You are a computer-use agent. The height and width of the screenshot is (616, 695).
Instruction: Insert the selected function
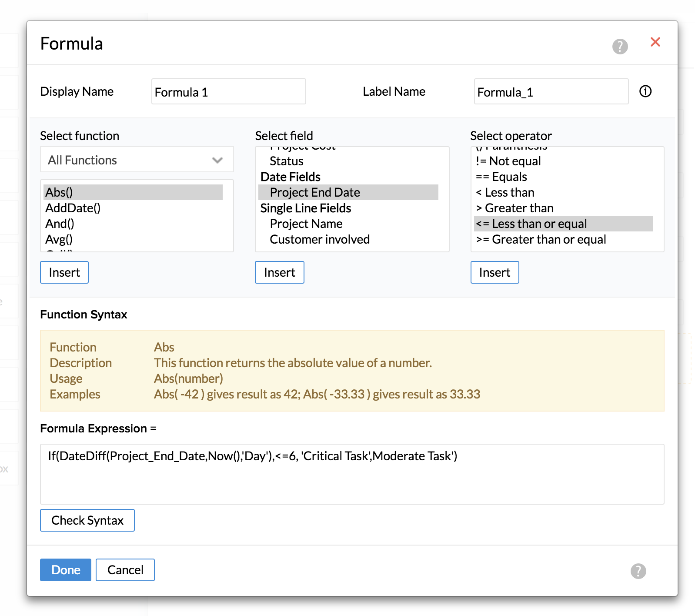(x=64, y=272)
